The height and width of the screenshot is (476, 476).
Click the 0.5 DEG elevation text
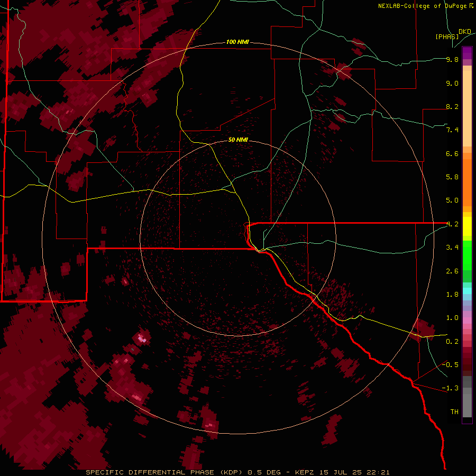click(264, 472)
